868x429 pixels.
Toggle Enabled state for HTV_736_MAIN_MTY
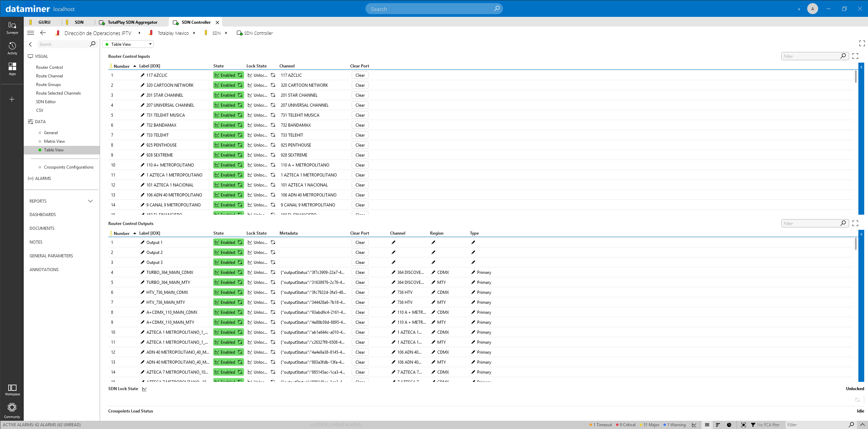(228, 302)
